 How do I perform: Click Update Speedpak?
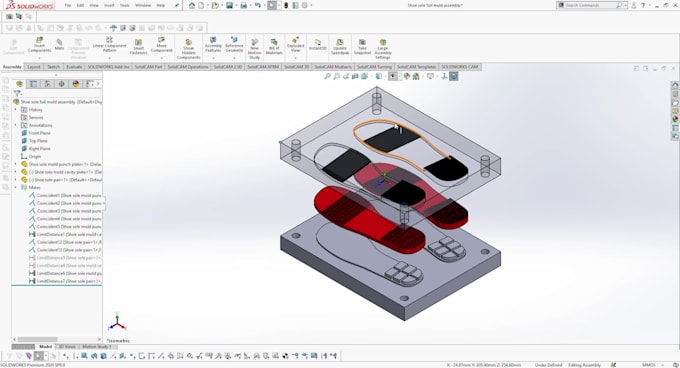340,47
